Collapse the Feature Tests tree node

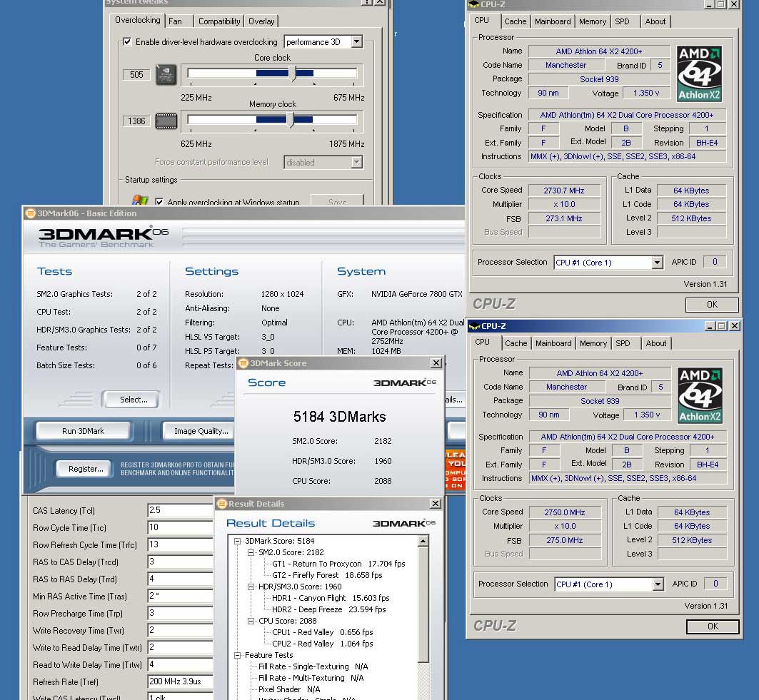coord(237,656)
